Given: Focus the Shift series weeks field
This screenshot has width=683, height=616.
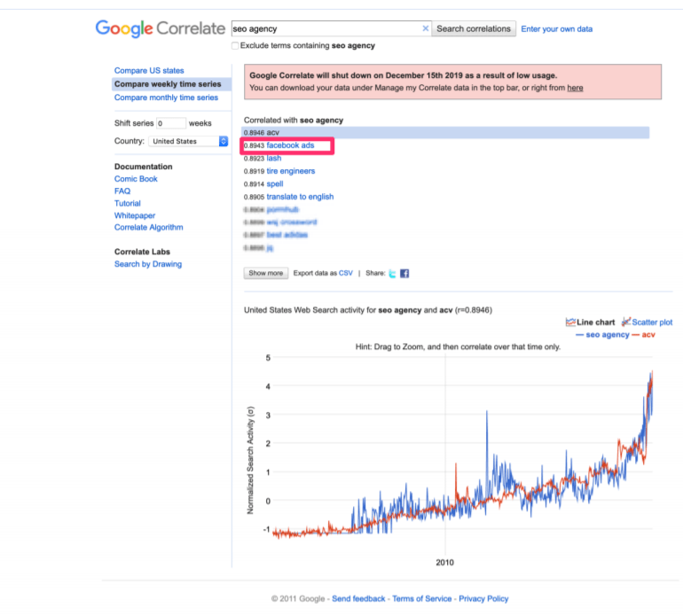Looking at the screenshot, I should tap(171, 123).
